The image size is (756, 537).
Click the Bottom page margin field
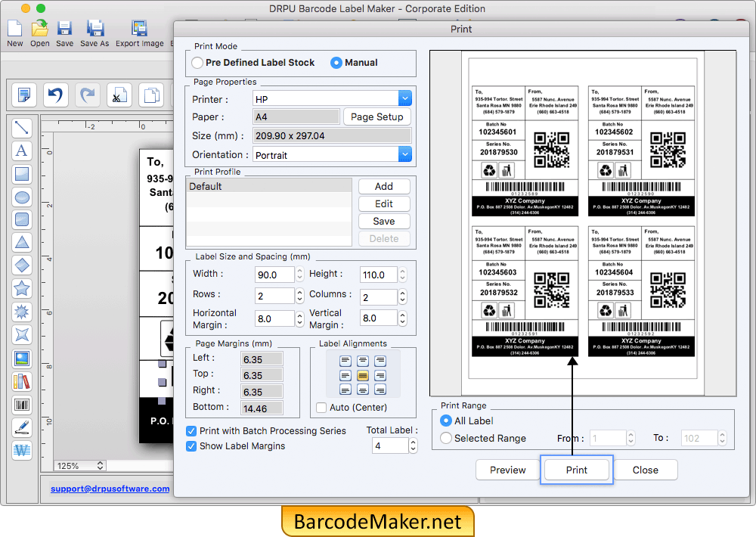pos(262,408)
